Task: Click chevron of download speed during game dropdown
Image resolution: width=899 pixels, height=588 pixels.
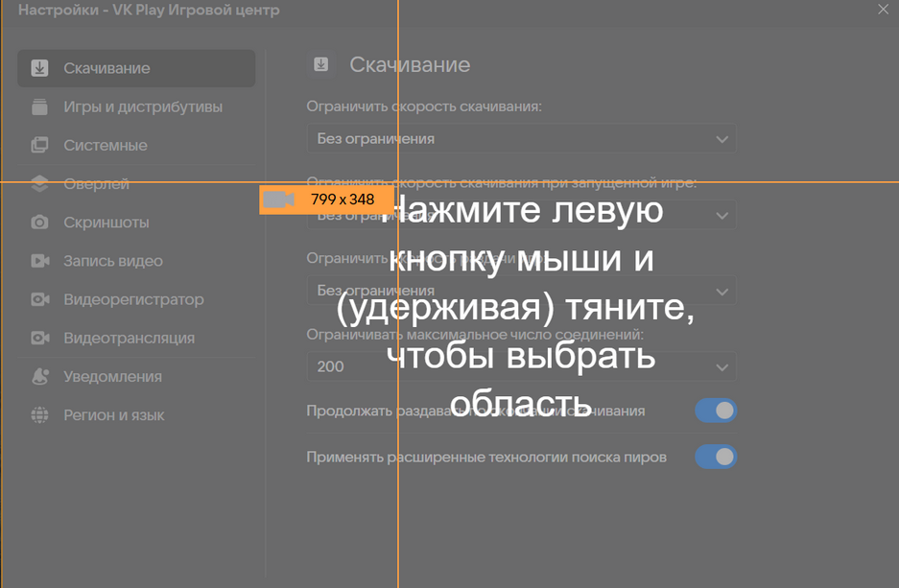Action: (x=722, y=215)
